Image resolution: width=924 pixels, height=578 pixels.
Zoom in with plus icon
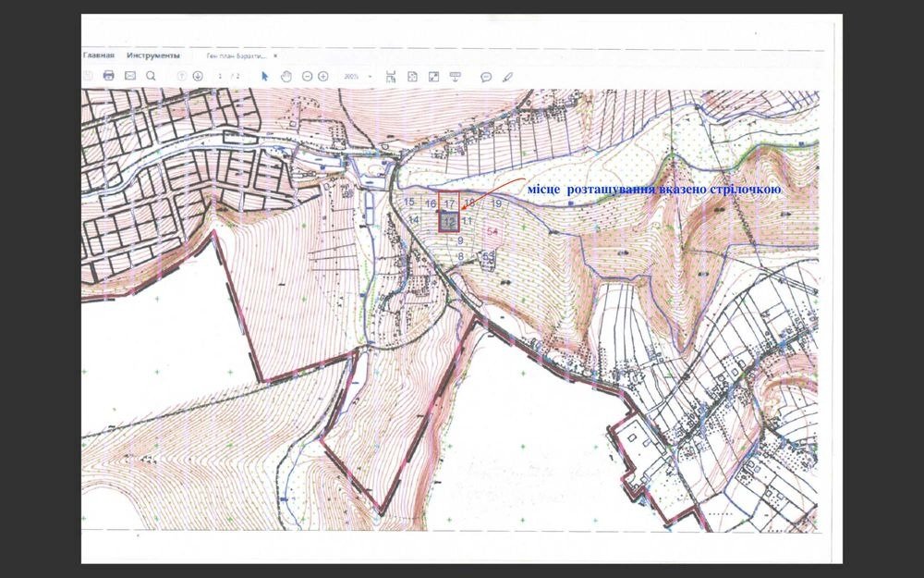pyautogui.click(x=322, y=76)
